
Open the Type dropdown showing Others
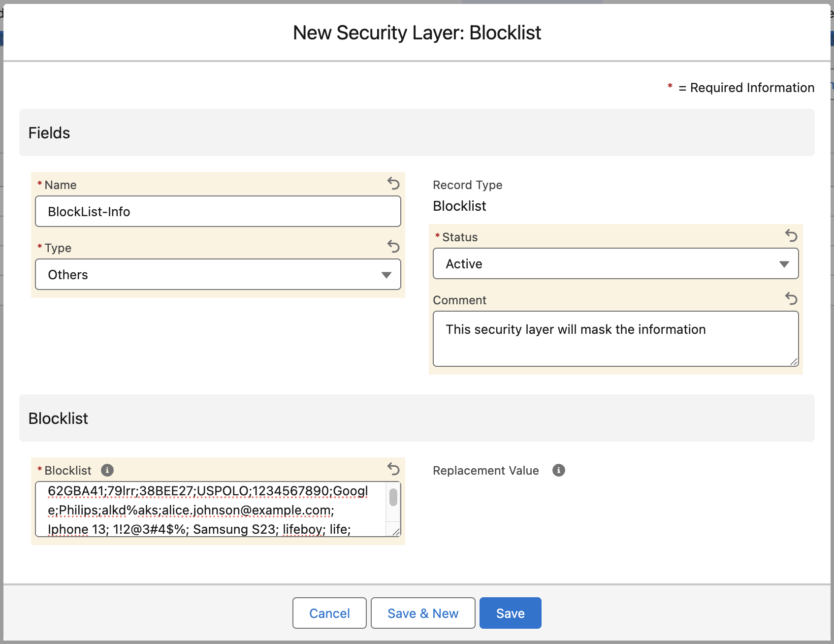coord(218,275)
